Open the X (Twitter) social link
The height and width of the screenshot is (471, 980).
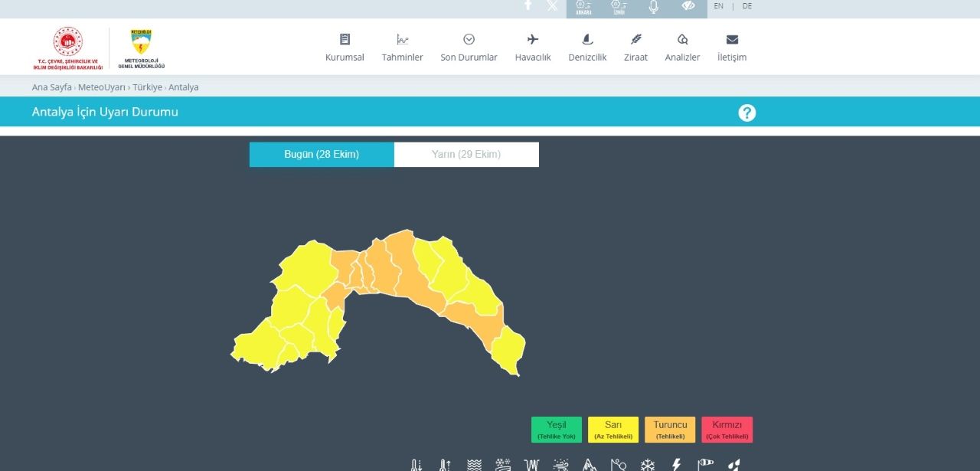[552, 5]
